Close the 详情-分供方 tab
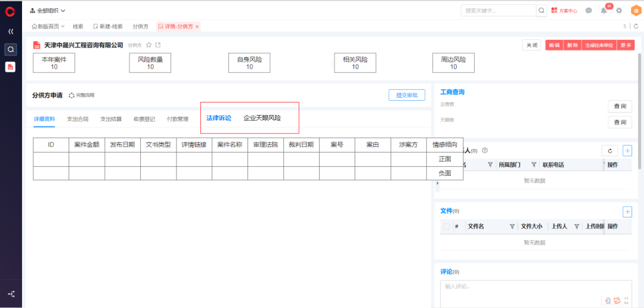644x308 pixels. [x=197, y=27]
